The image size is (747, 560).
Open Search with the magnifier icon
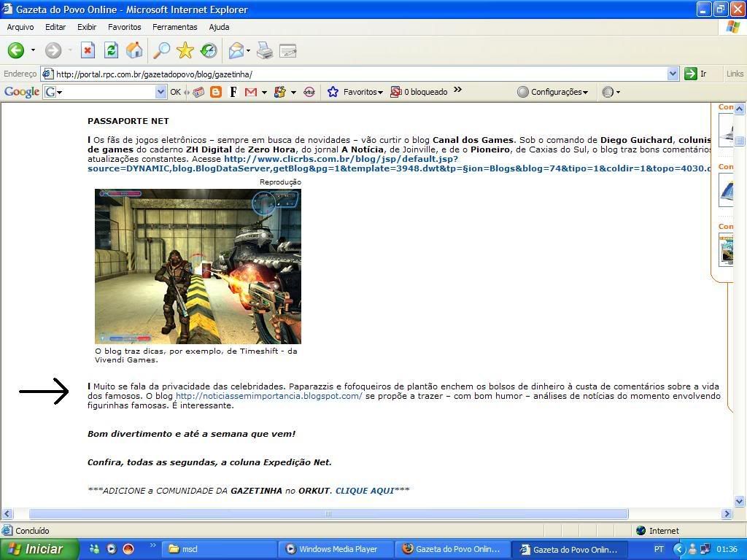point(161,50)
